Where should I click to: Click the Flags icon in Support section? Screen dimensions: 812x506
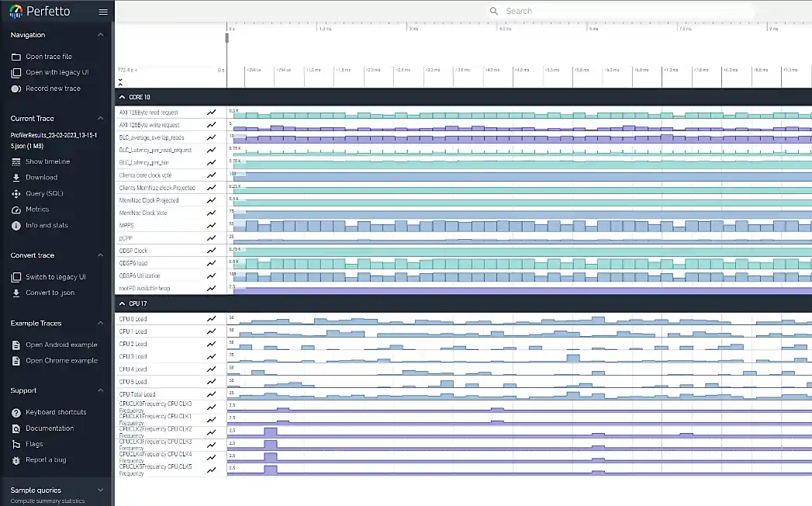point(15,443)
